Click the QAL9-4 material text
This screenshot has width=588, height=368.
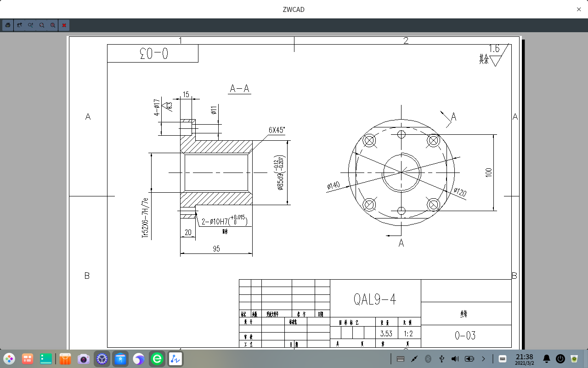point(375,299)
